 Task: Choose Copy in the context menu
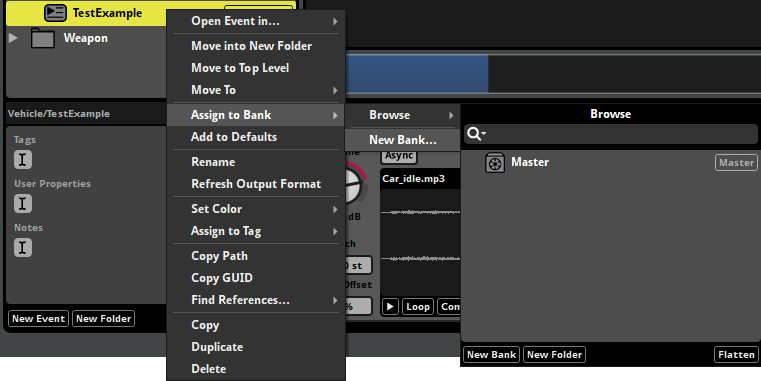click(x=256, y=325)
